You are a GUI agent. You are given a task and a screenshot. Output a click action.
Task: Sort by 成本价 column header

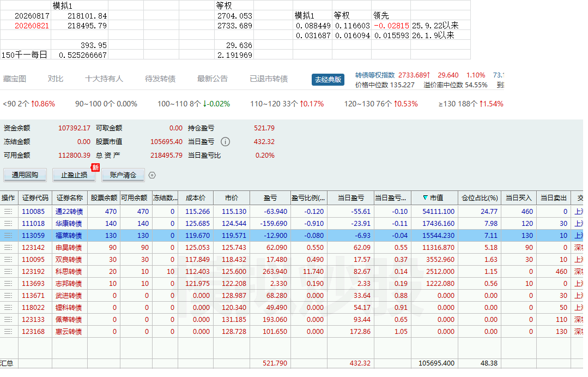click(196, 198)
